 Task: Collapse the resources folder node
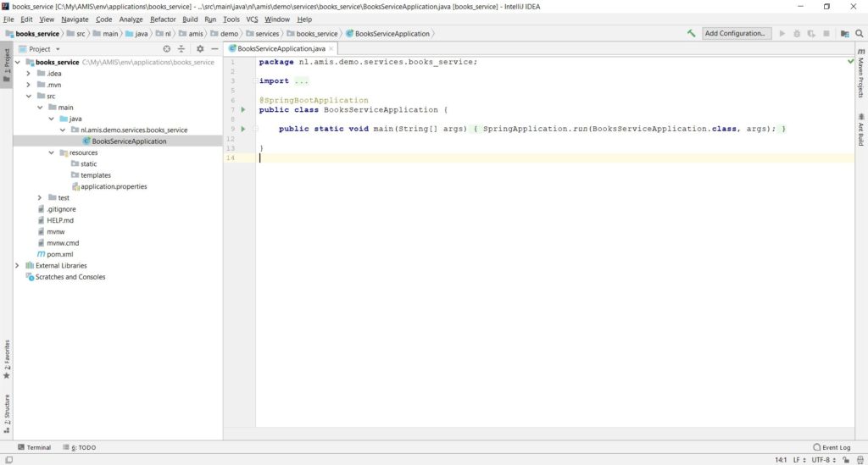click(51, 152)
